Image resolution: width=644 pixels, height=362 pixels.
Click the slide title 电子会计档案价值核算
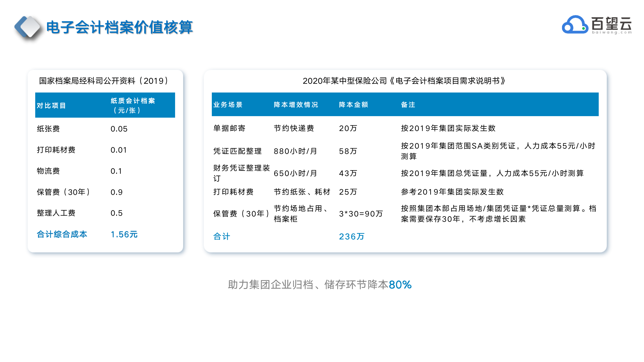tap(119, 27)
